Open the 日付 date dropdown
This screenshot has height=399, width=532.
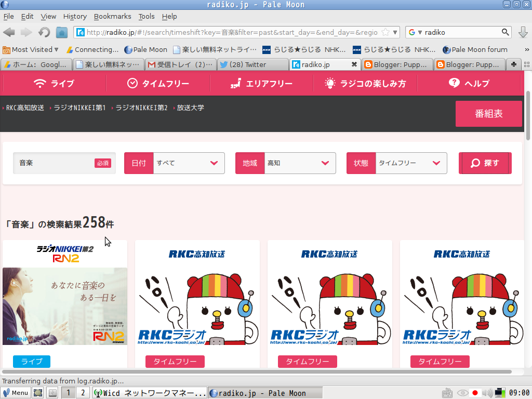click(189, 163)
